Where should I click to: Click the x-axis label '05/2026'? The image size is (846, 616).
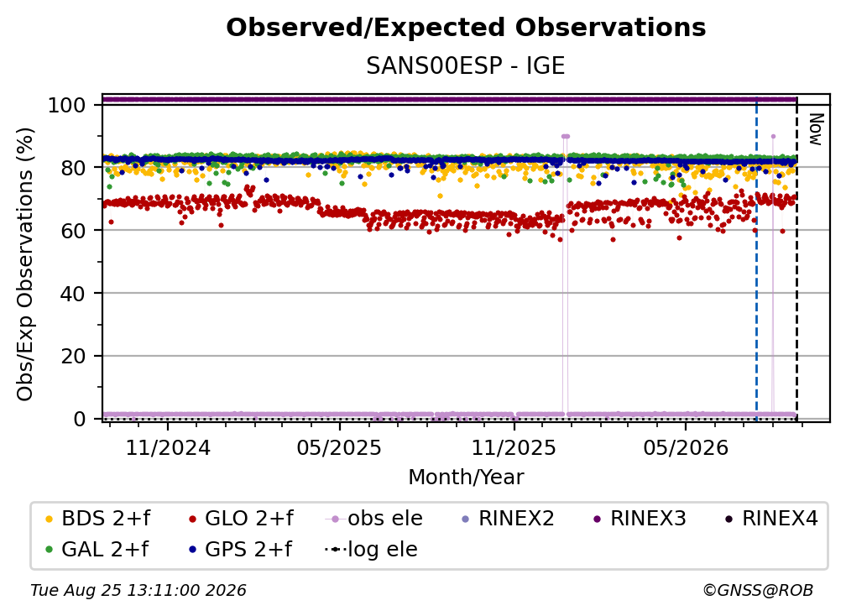(685, 447)
